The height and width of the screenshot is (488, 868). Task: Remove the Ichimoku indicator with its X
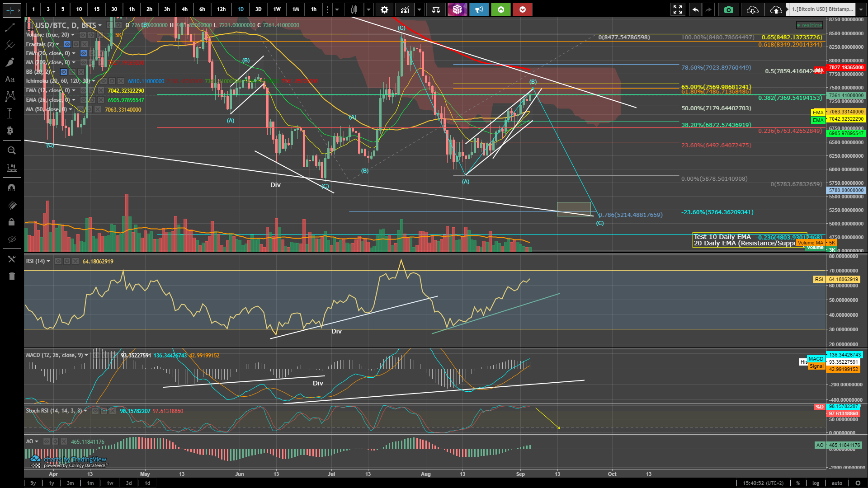pyautogui.click(x=121, y=81)
